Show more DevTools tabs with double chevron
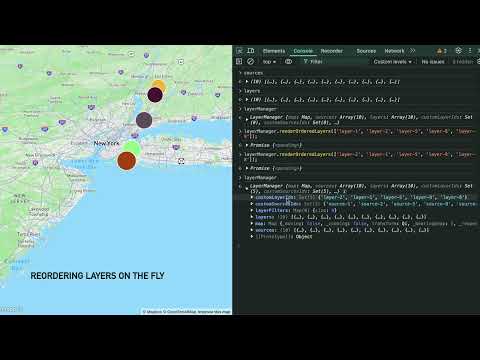This screenshot has width=480, height=360. coord(413,51)
